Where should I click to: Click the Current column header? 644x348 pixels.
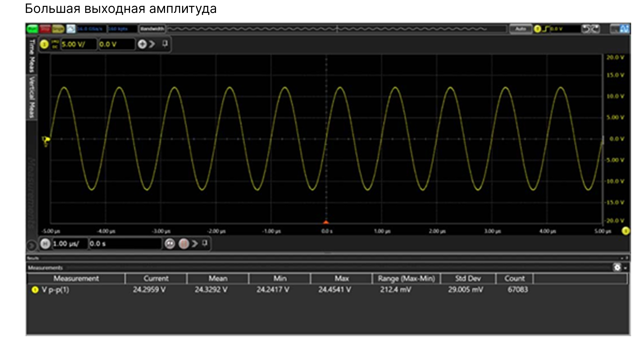coord(156,278)
